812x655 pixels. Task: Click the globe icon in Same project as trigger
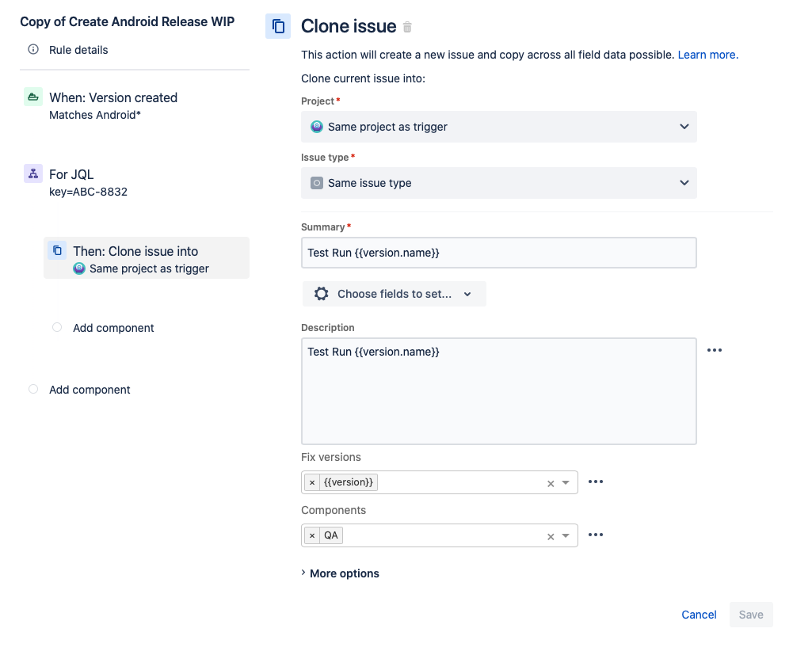pos(317,126)
